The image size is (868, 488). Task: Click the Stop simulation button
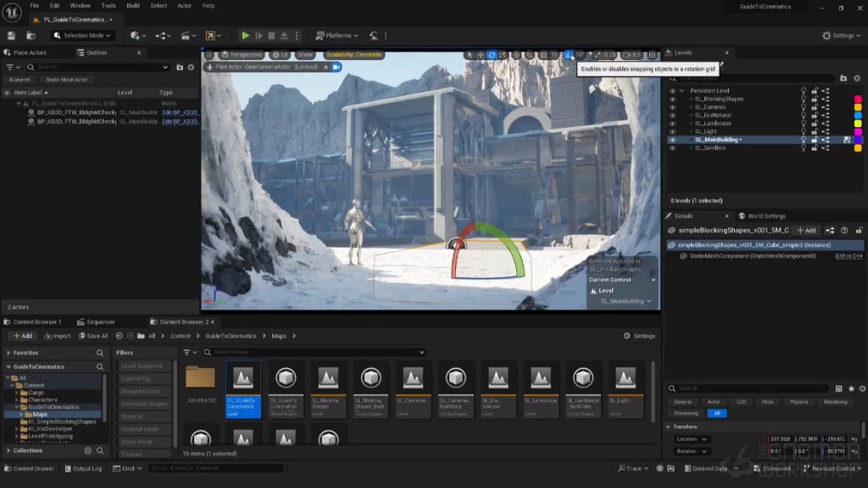pos(271,36)
